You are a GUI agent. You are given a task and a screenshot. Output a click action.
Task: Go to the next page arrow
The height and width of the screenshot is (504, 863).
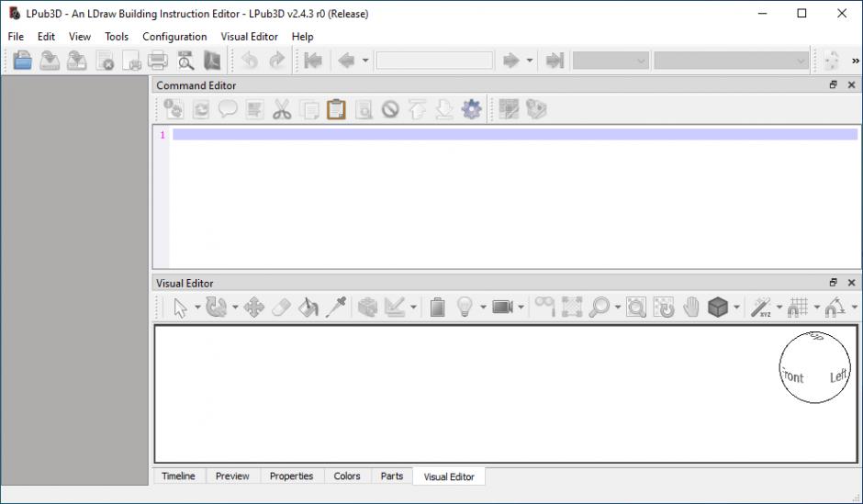[x=510, y=60]
